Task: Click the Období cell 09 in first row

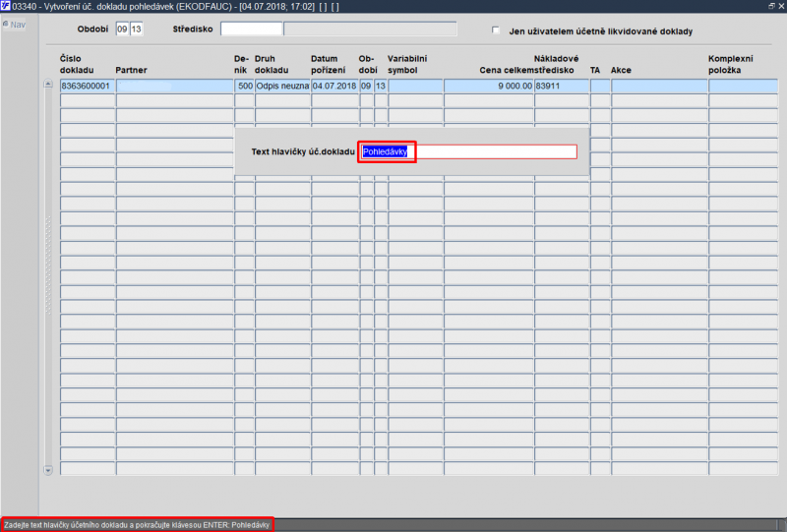Action: (366, 86)
